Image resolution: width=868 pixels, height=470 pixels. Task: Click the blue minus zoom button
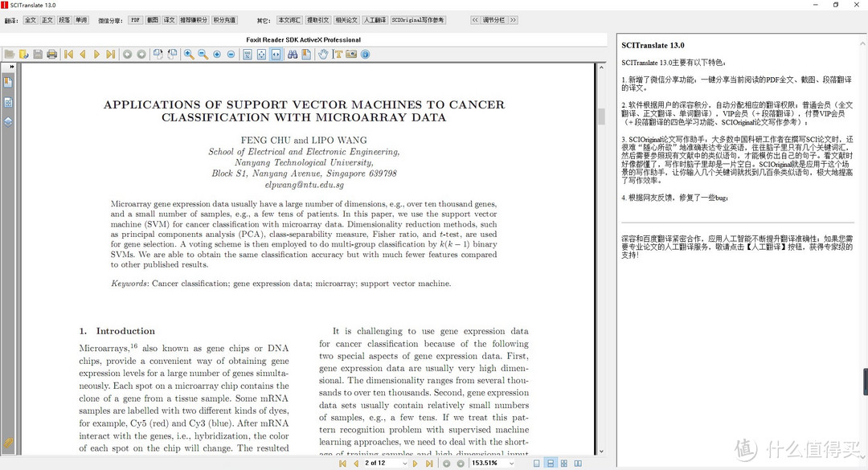(x=231, y=55)
